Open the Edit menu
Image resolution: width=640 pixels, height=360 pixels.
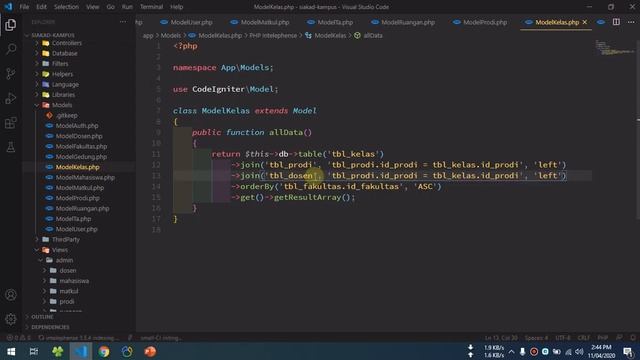[x=41, y=7]
